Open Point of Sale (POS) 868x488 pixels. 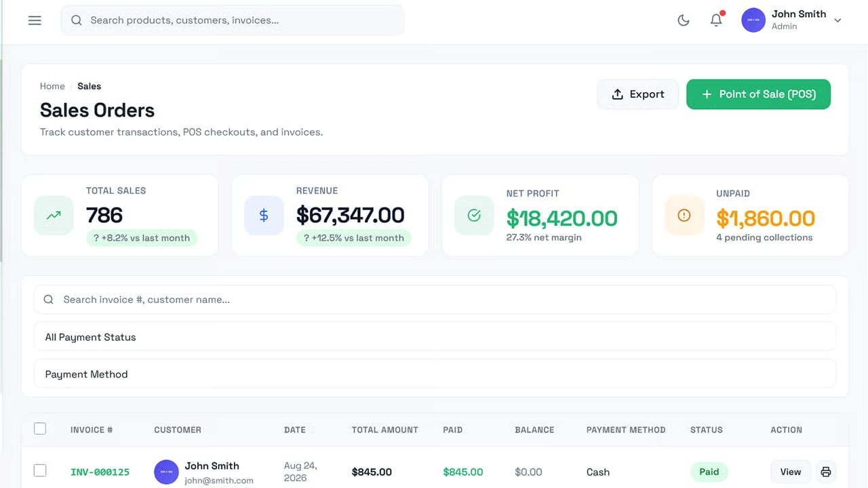(x=758, y=94)
